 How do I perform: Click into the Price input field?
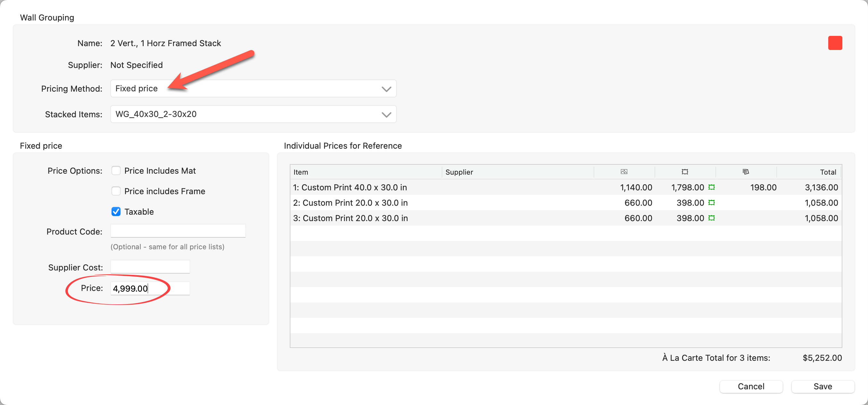[x=150, y=288]
